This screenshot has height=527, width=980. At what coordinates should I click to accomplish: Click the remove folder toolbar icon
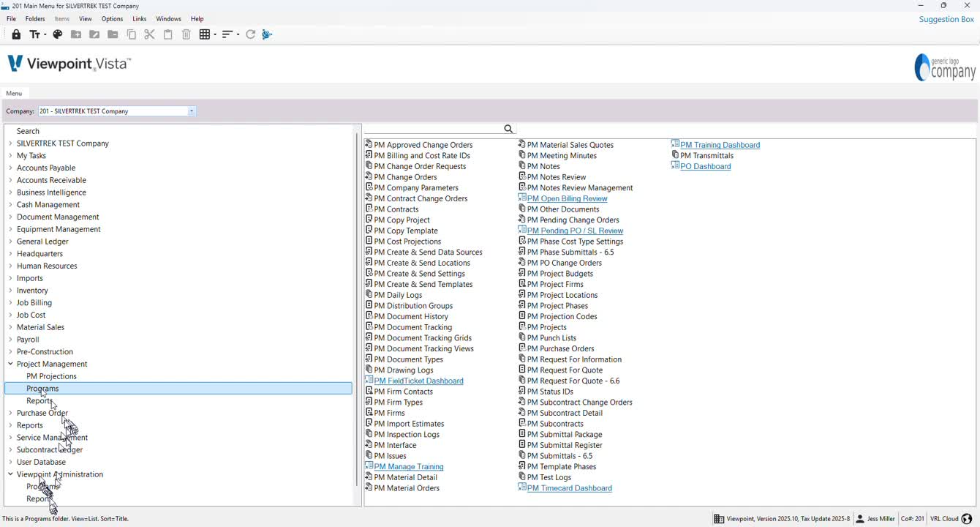[x=113, y=34]
